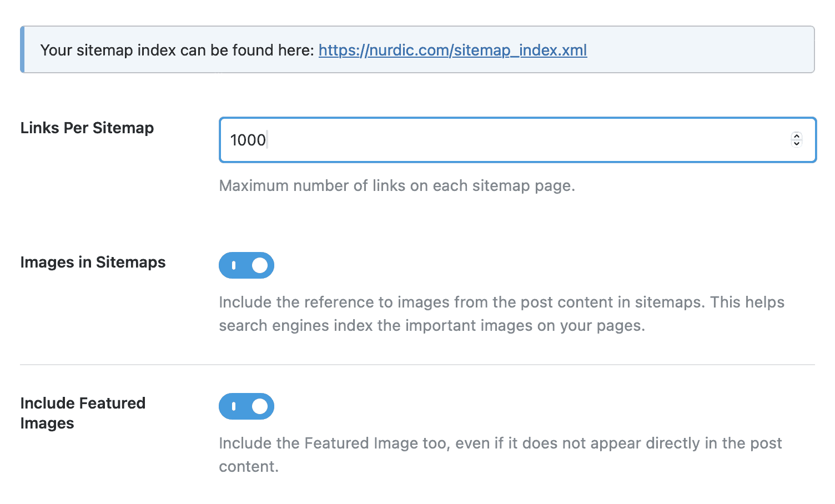Click into the Links Per Sitemap field
This screenshot has height=504, width=835.
tap(500, 140)
